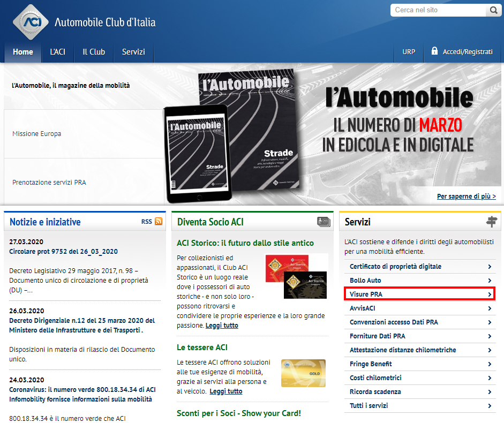Click the chevron on Tutti i servizi row
504x423 pixels.
tap(490, 406)
